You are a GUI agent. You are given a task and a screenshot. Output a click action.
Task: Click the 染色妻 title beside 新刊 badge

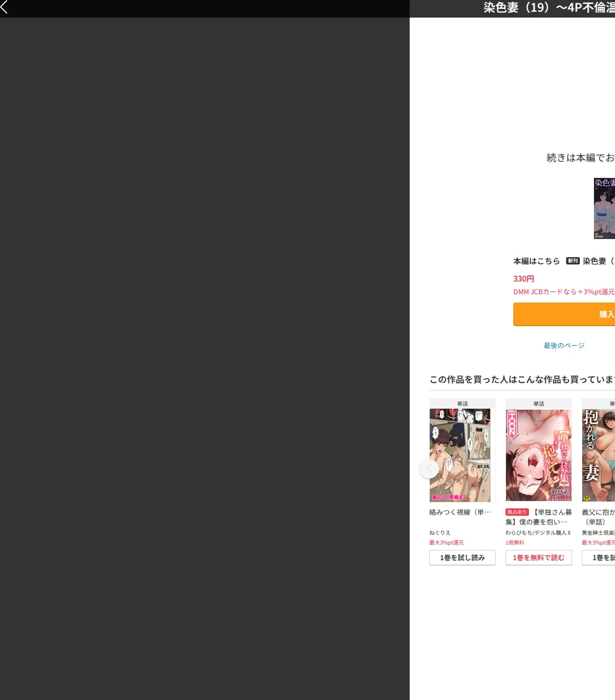point(598,261)
